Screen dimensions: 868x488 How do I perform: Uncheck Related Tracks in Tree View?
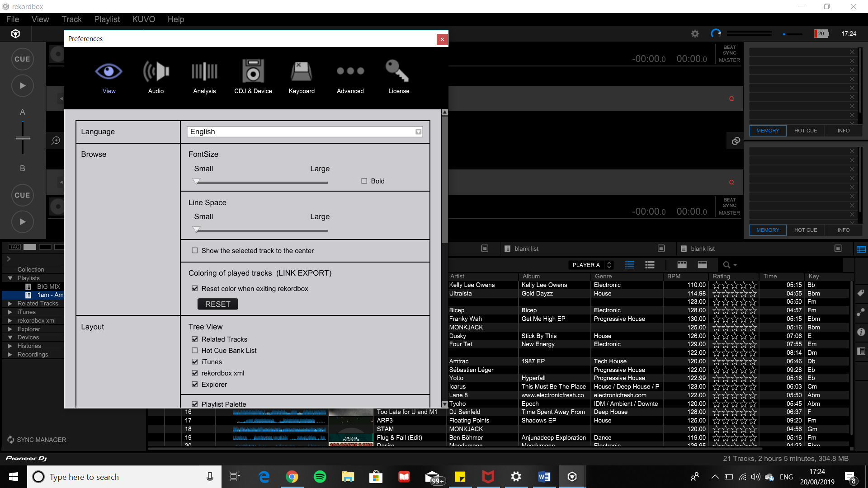coord(195,339)
